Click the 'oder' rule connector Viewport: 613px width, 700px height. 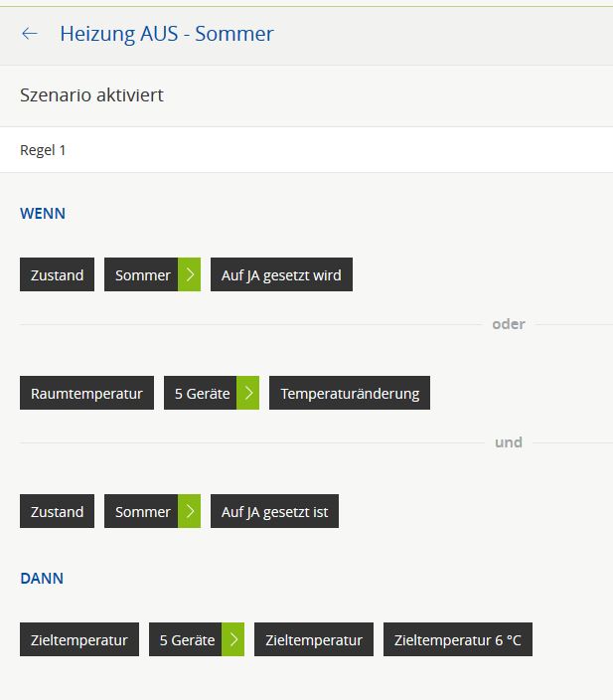(509, 324)
